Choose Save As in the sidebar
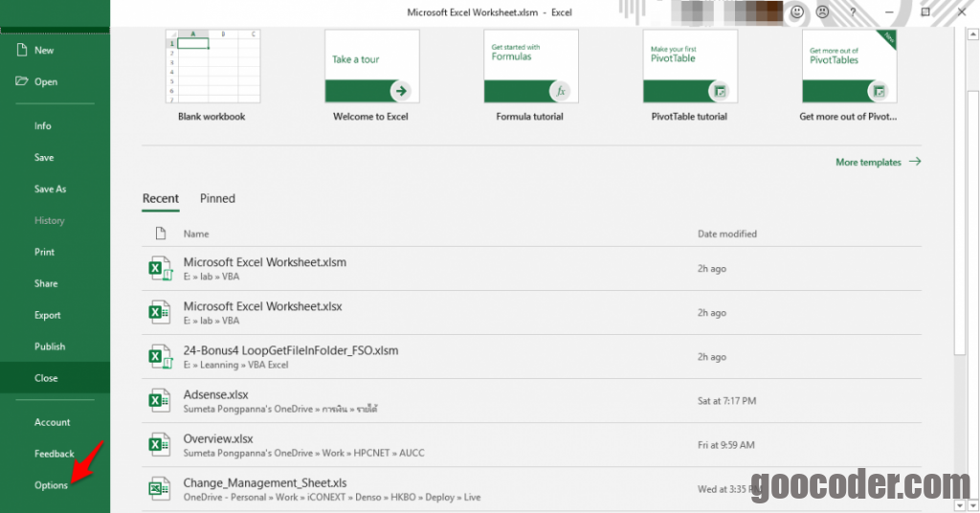Image resolution: width=980 pixels, height=513 pixels. pos(55,189)
